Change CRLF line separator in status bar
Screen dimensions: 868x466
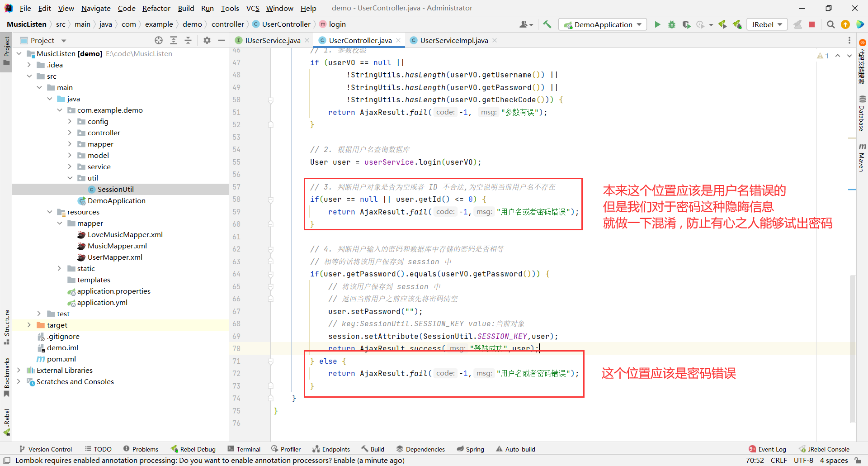pyautogui.click(x=779, y=461)
